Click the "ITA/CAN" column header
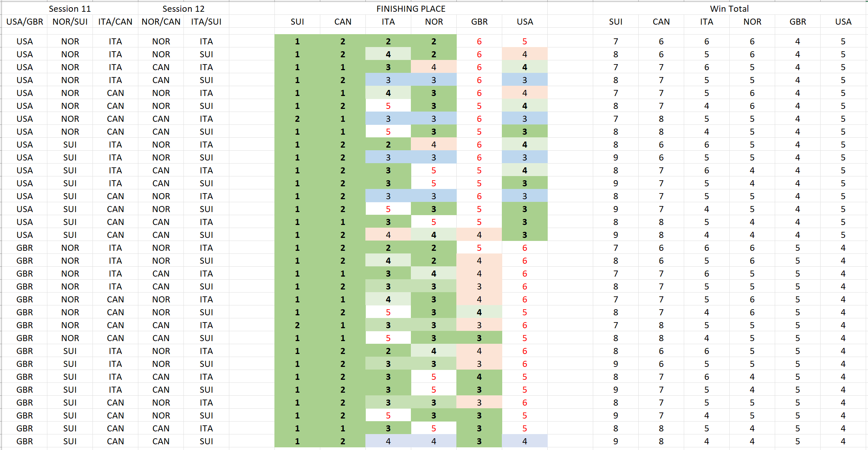This screenshot has width=868, height=450. (x=115, y=22)
